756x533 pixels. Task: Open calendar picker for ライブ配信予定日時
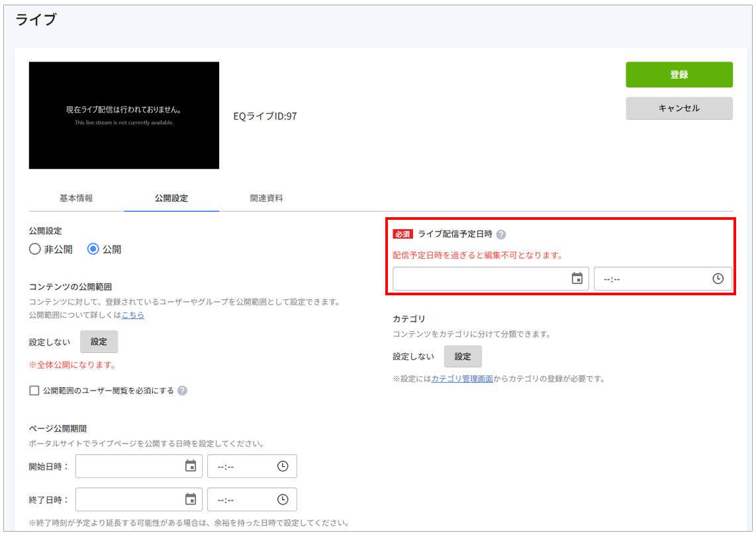pos(577,279)
